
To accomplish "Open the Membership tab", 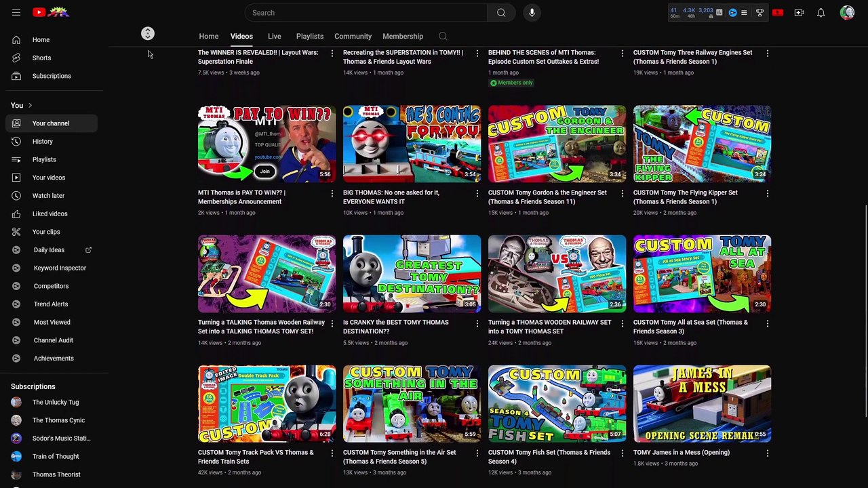I will [x=403, y=36].
